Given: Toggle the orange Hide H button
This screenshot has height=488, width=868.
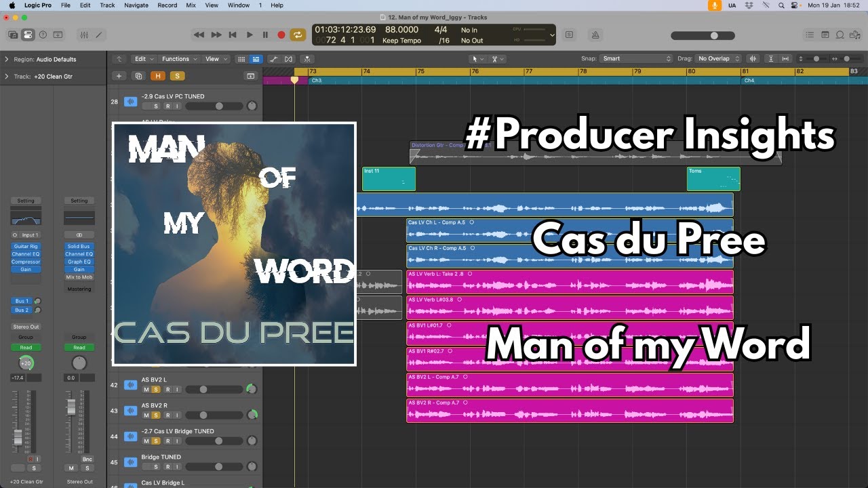Looking at the screenshot, I should (x=158, y=77).
